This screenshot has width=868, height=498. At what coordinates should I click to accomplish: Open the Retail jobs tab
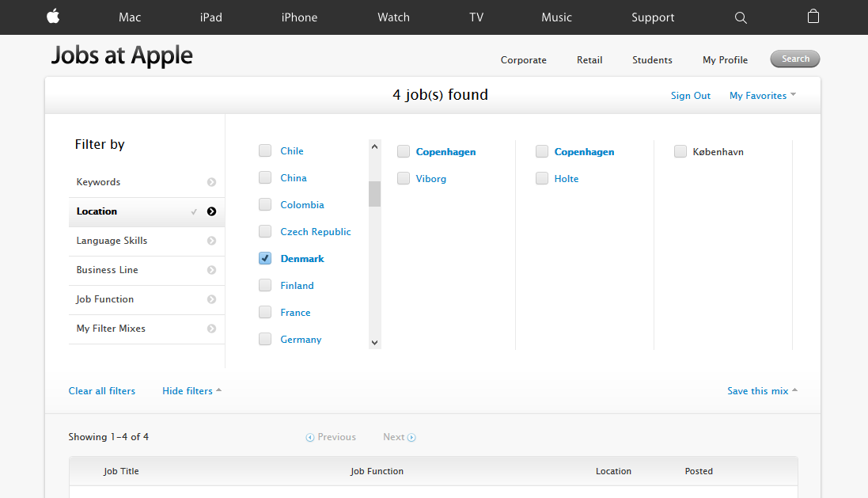[x=589, y=60]
